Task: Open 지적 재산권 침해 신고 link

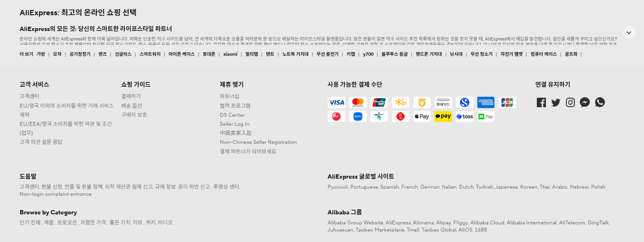Action: [x=129, y=187]
